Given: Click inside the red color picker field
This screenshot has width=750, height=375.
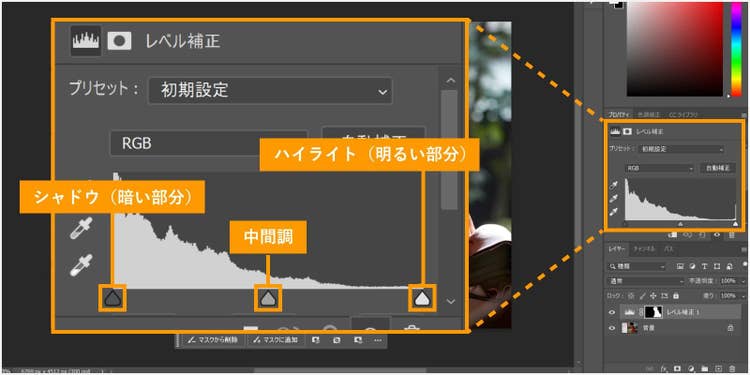Looking at the screenshot, I should point(675,49).
